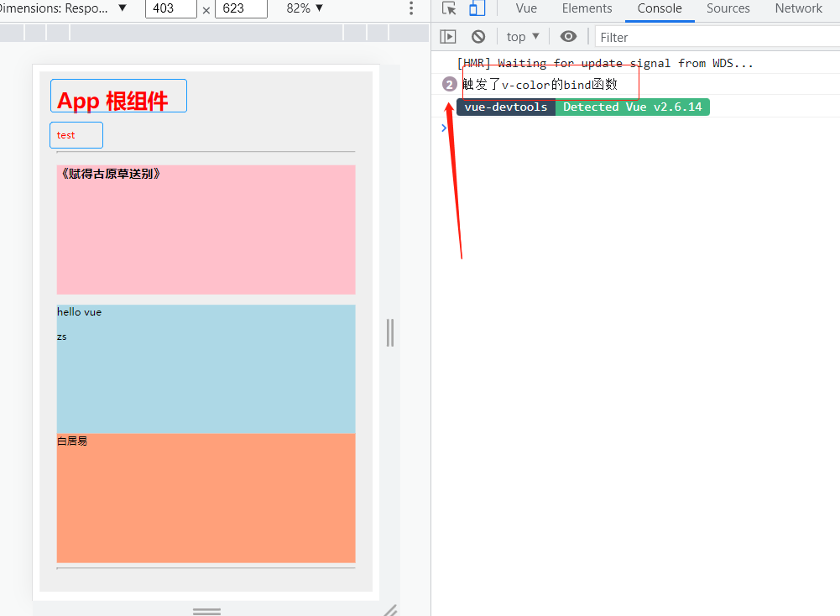The image size is (840, 616).
Task: Click the right-side viewport resize handle
Action: 390,332
